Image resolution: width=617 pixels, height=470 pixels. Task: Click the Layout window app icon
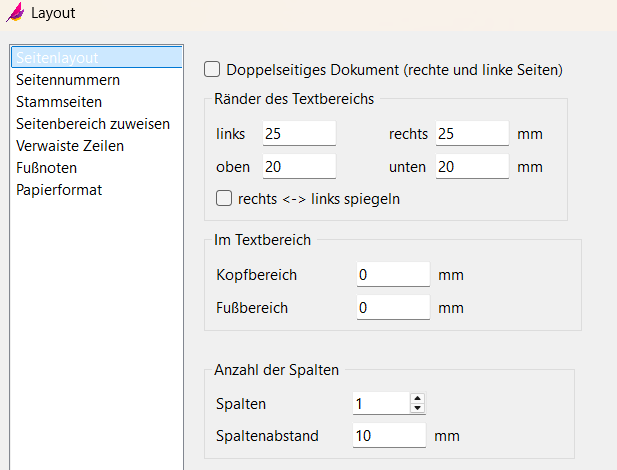16,14
